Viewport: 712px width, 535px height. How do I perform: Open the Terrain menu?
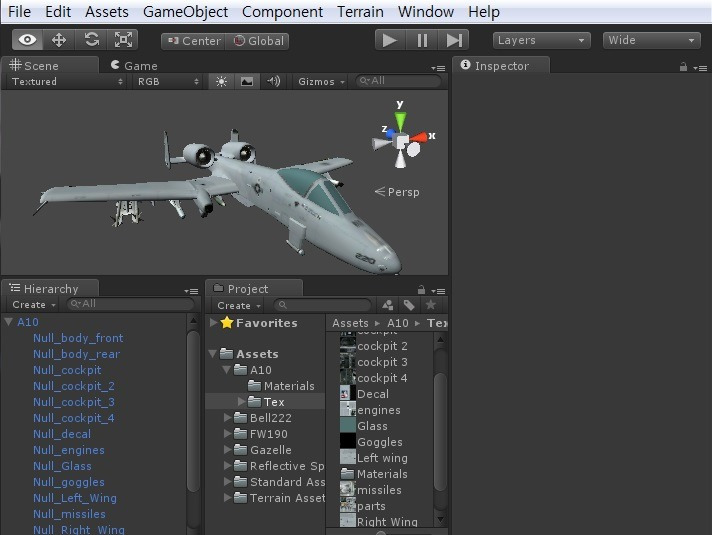(x=360, y=11)
